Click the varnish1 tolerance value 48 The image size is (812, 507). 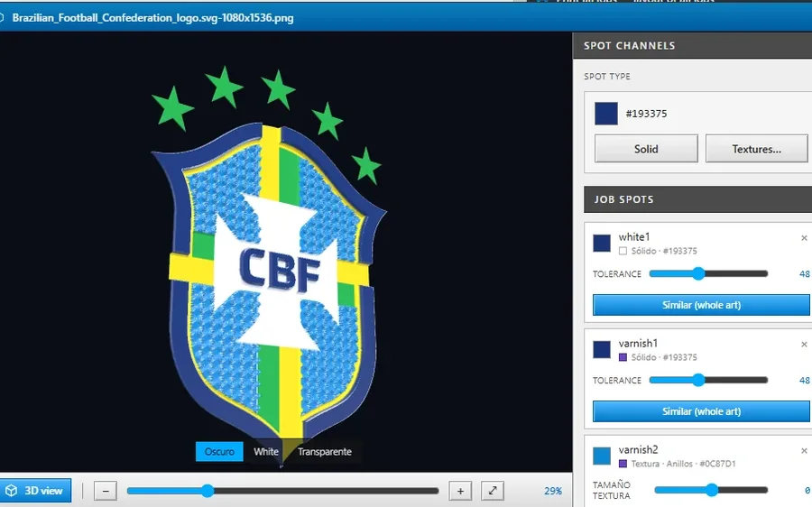point(804,380)
